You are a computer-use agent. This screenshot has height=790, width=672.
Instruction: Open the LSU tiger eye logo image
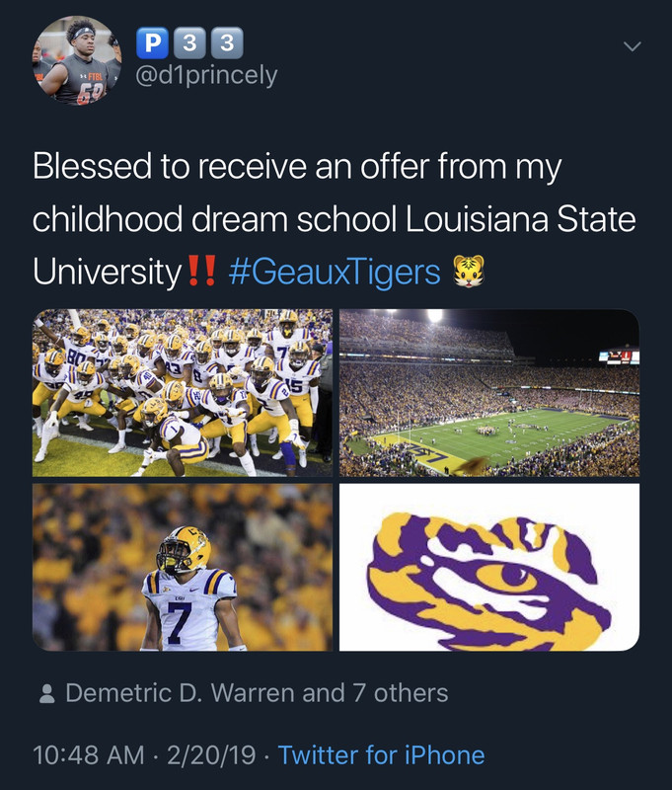point(489,567)
